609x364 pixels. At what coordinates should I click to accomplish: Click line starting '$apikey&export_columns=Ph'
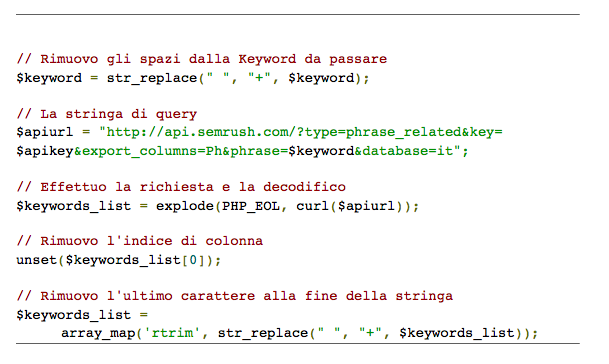point(242,151)
